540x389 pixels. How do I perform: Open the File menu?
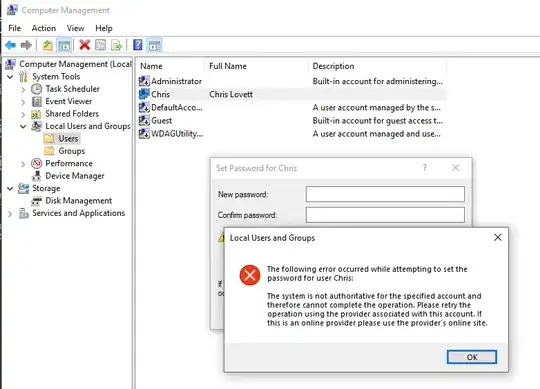pos(15,28)
